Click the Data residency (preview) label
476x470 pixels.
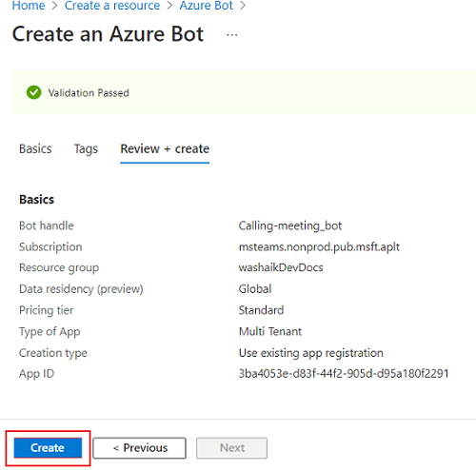tap(81, 289)
